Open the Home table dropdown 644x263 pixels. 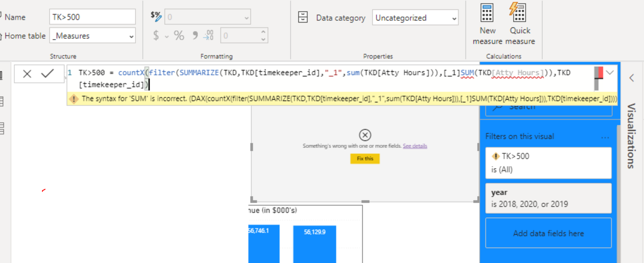(92, 35)
